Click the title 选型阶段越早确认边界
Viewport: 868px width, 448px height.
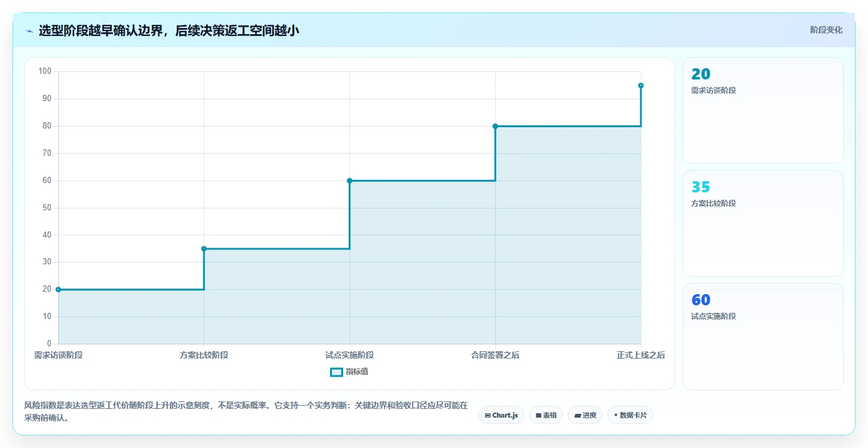click(x=169, y=30)
